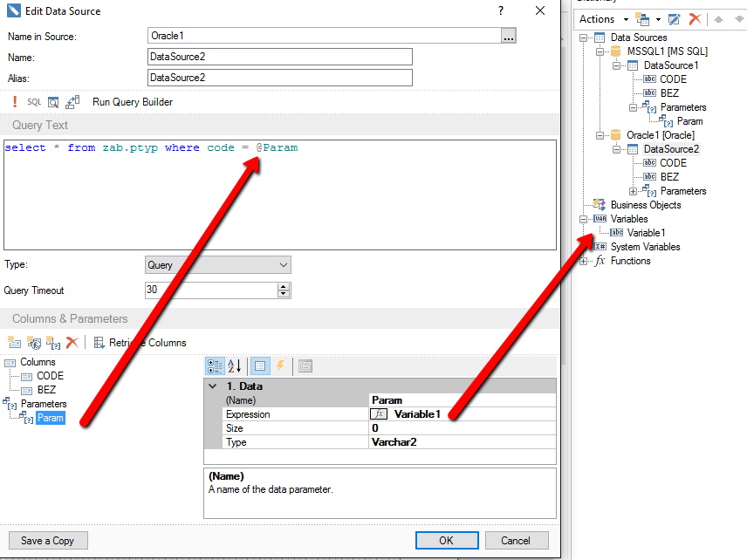Click the Alias input field

(x=279, y=78)
